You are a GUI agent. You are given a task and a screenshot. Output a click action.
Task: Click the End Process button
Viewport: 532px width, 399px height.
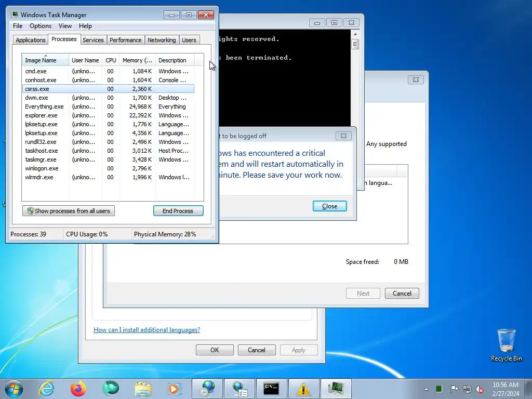click(x=178, y=211)
